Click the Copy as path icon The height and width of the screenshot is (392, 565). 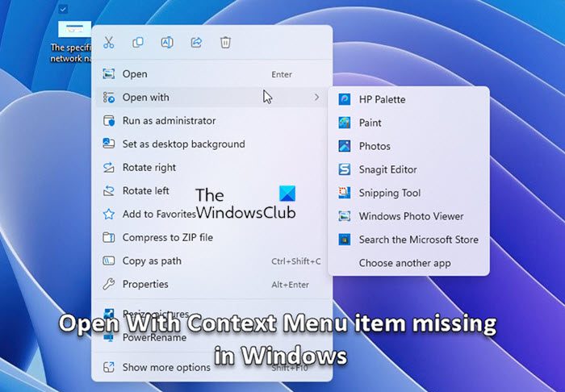109,261
